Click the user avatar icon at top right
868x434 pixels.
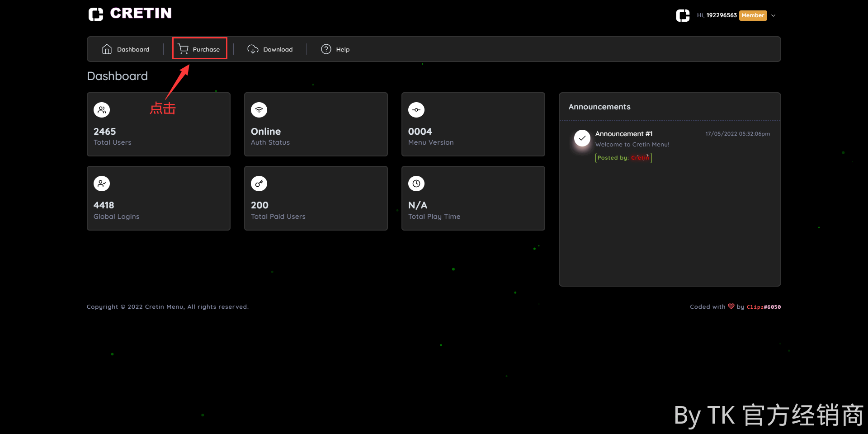683,15
